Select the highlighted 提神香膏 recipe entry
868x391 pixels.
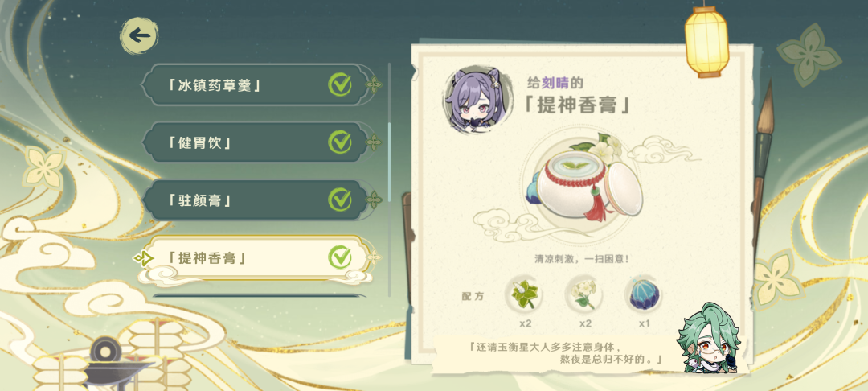(256, 257)
